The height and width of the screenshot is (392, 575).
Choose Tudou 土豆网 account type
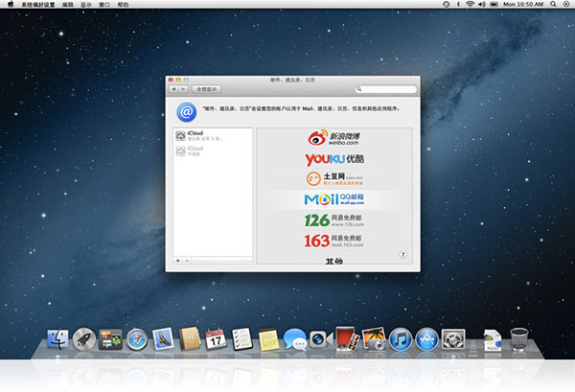pyautogui.click(x=334, y=178)
